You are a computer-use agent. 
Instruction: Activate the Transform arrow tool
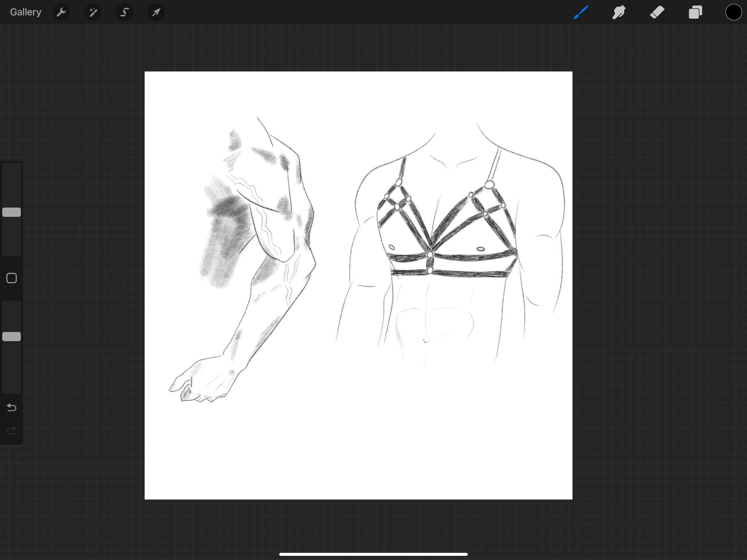156,12
